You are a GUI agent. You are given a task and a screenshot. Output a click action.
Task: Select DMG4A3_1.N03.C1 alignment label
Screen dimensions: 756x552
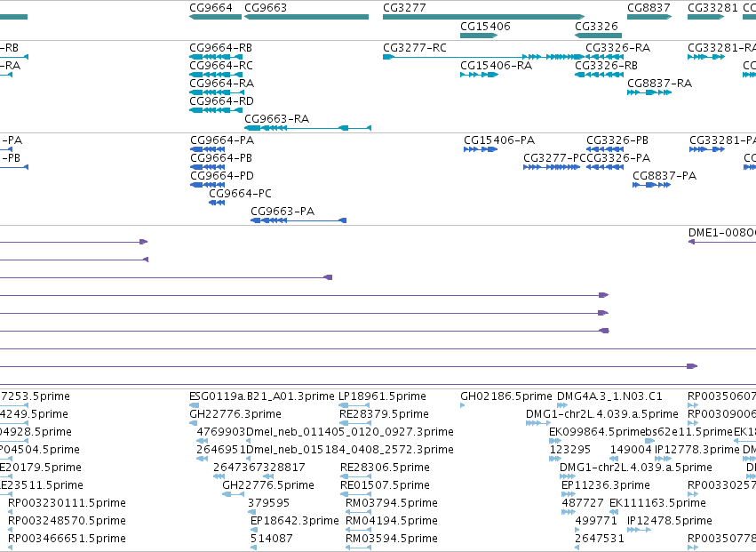point(609,396)
